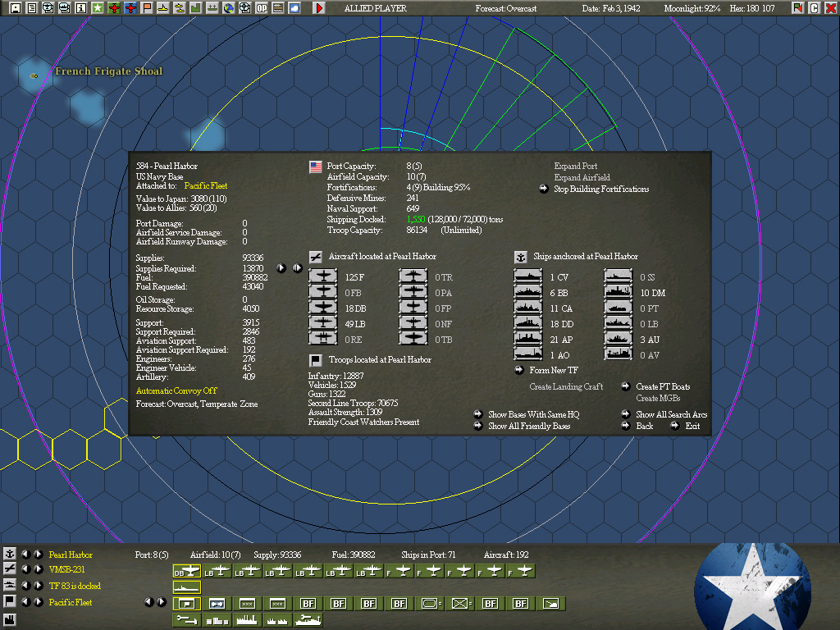Click the 'C' icon at top right
Image resolution: width=840 pixels, height=630 pixels.
click(815, 8)
